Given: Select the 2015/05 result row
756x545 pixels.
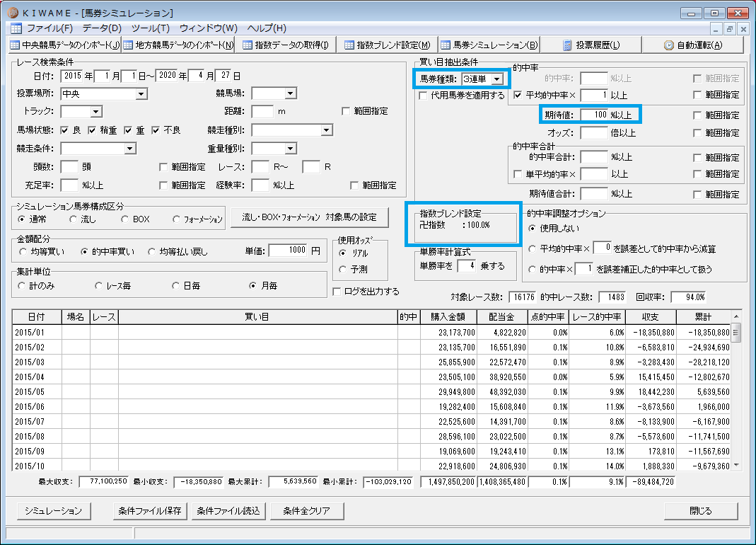Looking at the screenshot, I should pyautogui.click(x=371, y=392).
